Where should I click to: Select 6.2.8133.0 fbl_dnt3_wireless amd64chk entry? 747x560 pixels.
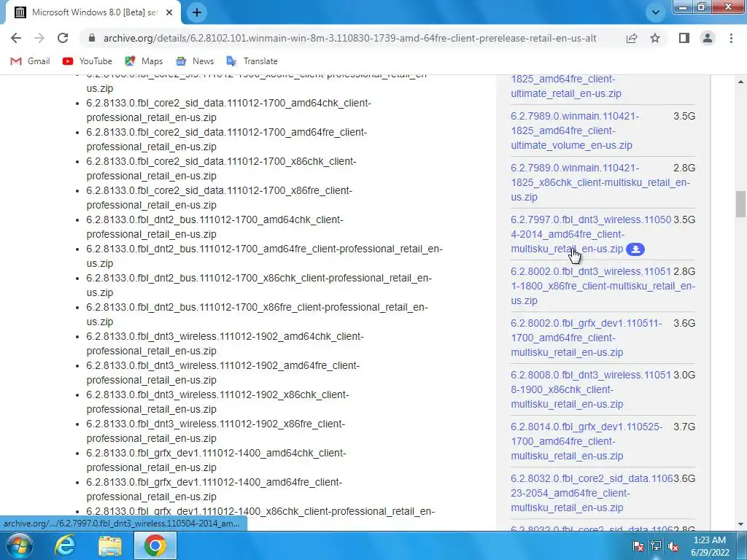pos(225,343)
